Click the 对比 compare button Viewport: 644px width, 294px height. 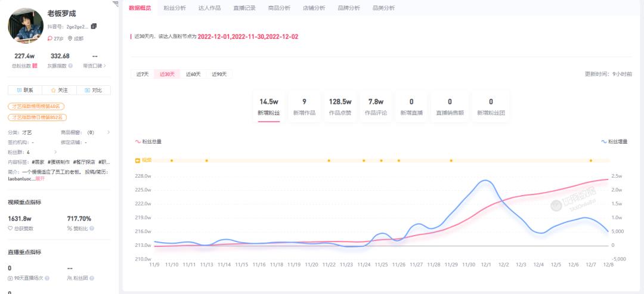point(93,90)
